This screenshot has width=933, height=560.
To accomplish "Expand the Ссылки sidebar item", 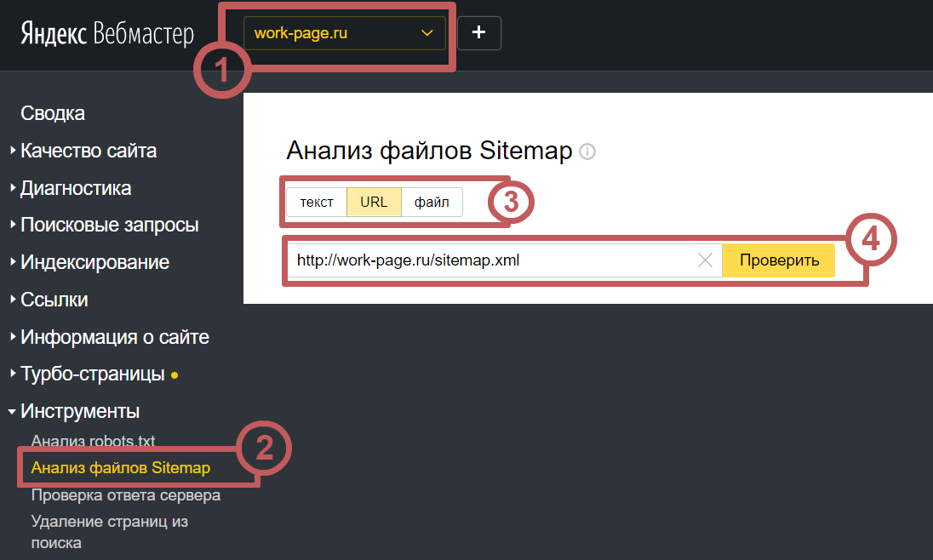I will [x=54, y=300].
